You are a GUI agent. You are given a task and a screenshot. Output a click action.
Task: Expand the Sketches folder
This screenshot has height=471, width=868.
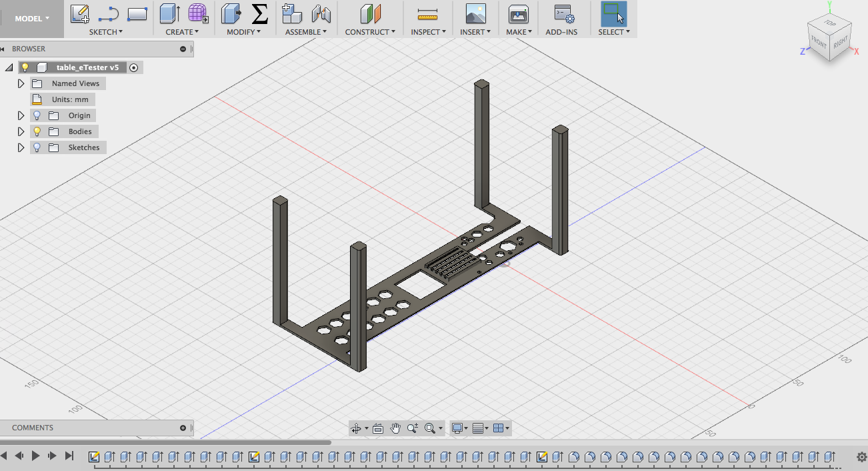click(x=21, y=147)
